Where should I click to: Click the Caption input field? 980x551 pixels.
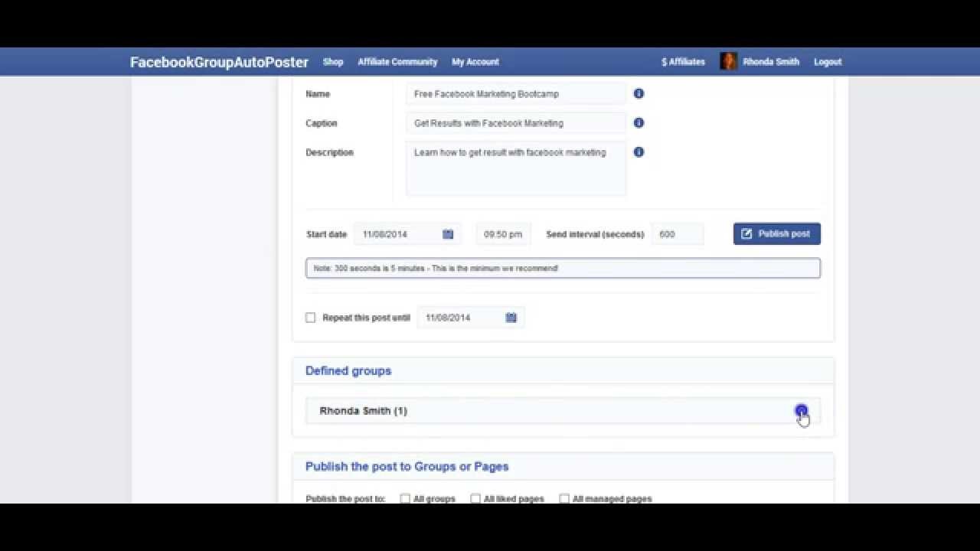click(515, 123)
